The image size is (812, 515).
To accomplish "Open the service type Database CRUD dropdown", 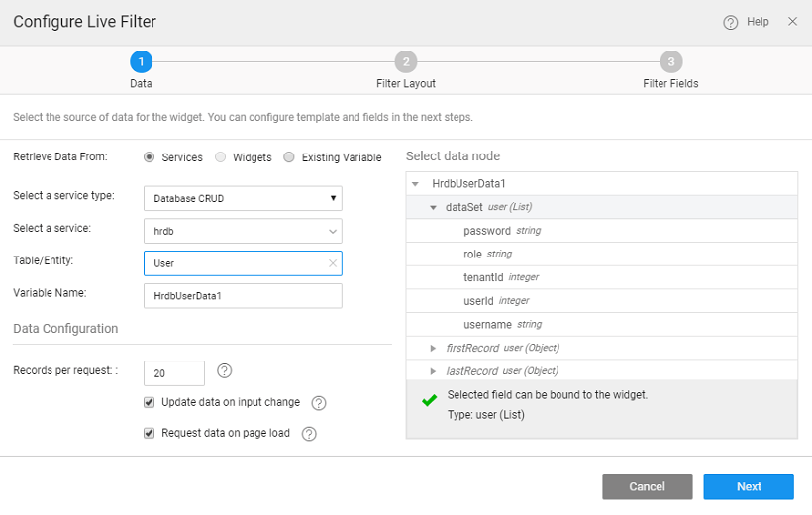I will [x=243, y=198].
